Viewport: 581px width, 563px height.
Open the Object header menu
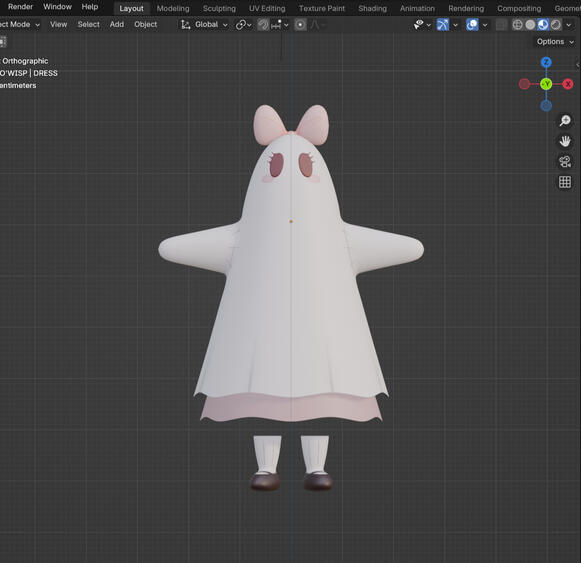[146, 24]
